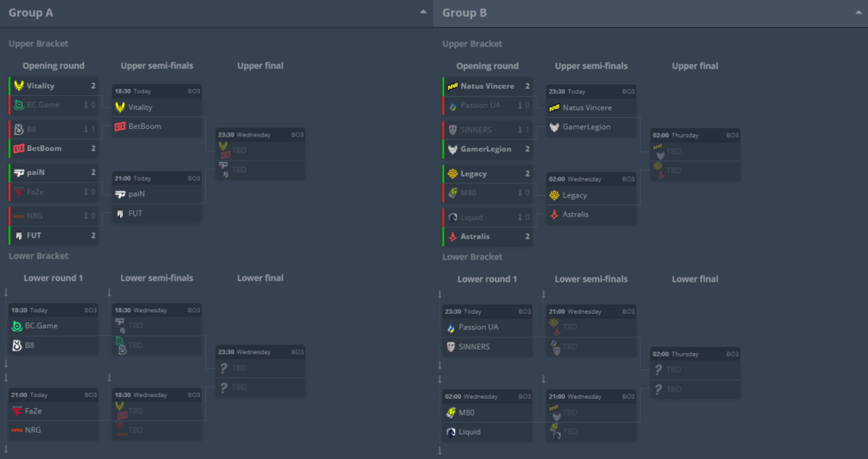Click Passion UA logo in lower round 1
Viewport: 868px width, 459px height.
point(451,327)
